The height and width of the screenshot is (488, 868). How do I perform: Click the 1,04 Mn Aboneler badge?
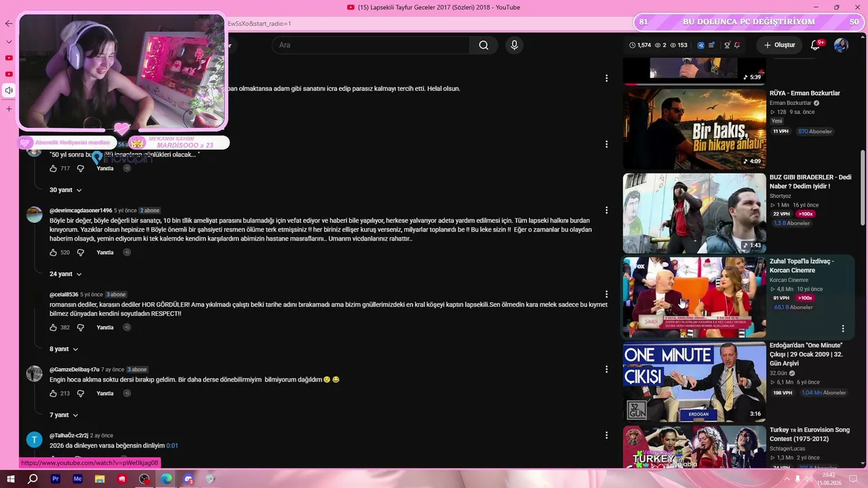tap(824, 392)
